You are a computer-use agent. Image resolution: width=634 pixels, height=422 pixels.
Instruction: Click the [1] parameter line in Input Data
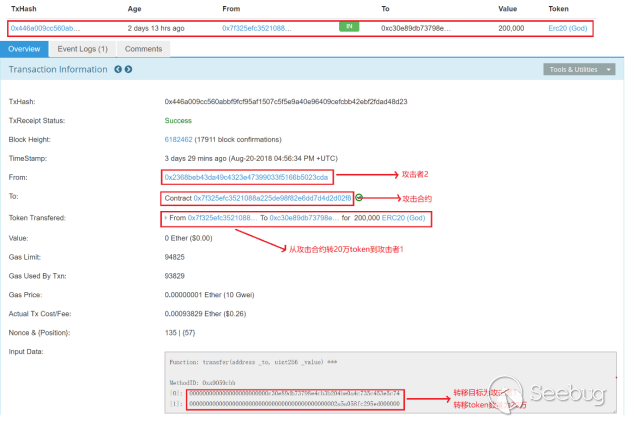click(285, 404)
